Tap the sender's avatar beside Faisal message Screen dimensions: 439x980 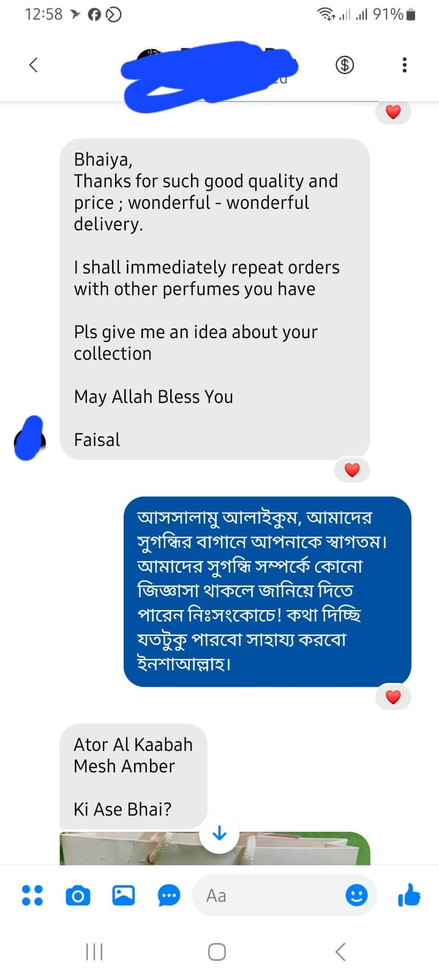(x=29, y=439)
